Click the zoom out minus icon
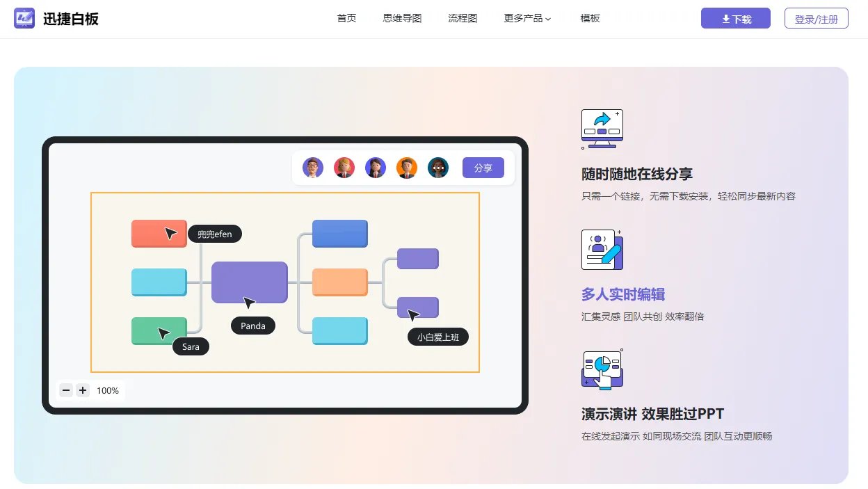868x489 pixels. pos(66,390)
